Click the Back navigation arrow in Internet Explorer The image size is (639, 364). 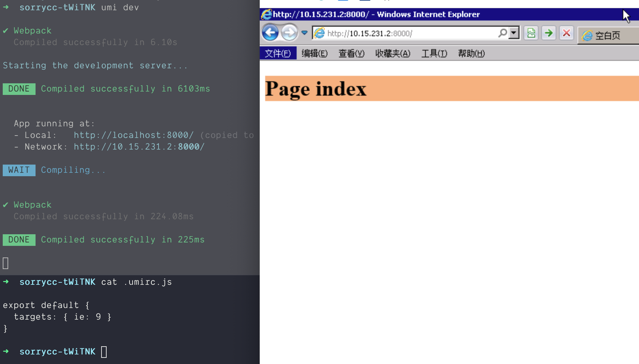[x=270, y=33]
